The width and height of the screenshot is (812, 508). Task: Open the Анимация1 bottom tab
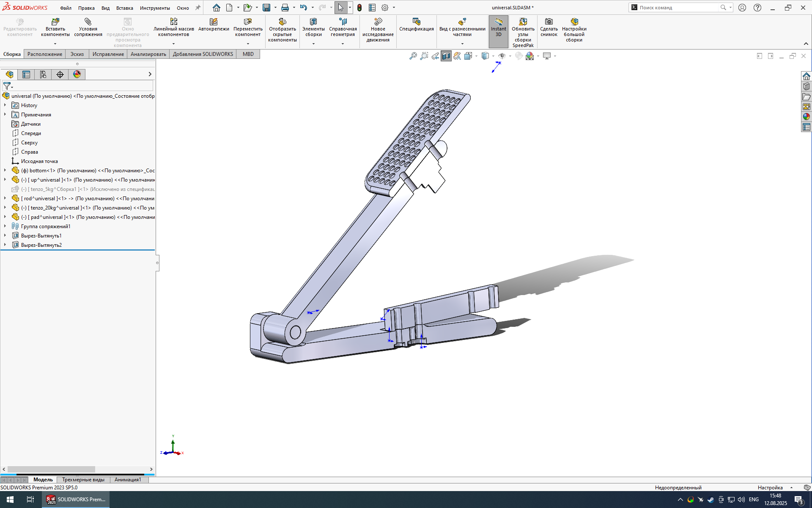128,480
